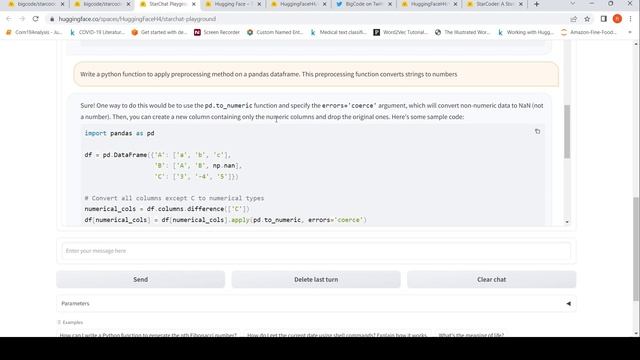Click the errors='coerce' inline code text

click(x=349, y=106)
